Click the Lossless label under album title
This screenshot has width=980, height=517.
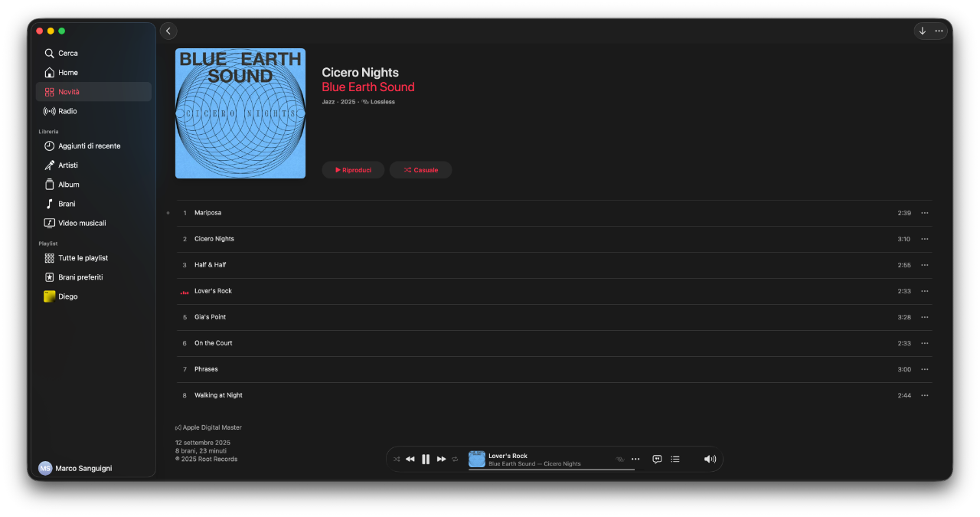tap(379, 102)
